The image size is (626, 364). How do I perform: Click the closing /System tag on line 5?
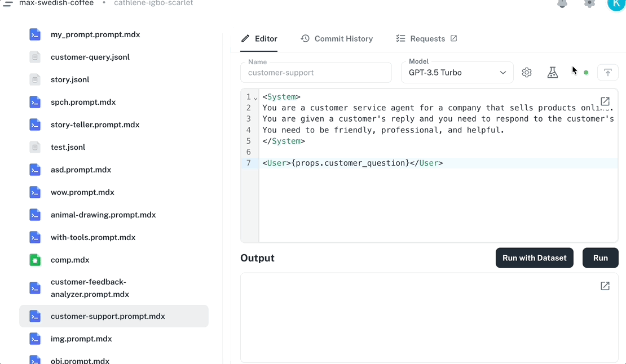pos(284,141)
